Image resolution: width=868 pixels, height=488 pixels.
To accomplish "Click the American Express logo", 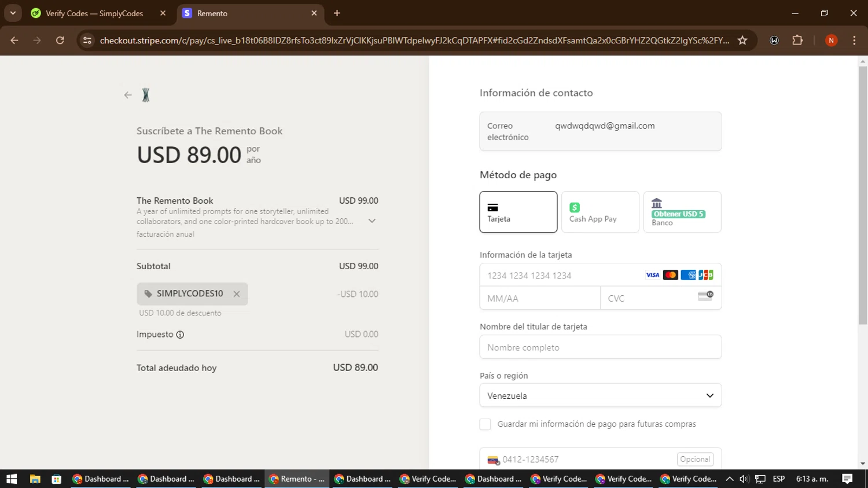I will 688,275.
